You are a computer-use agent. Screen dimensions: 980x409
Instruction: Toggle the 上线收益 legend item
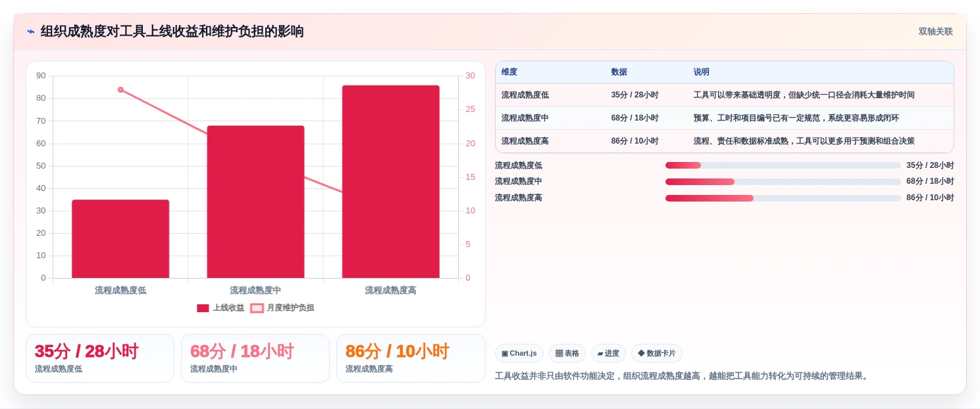click(x=220, y=308)
